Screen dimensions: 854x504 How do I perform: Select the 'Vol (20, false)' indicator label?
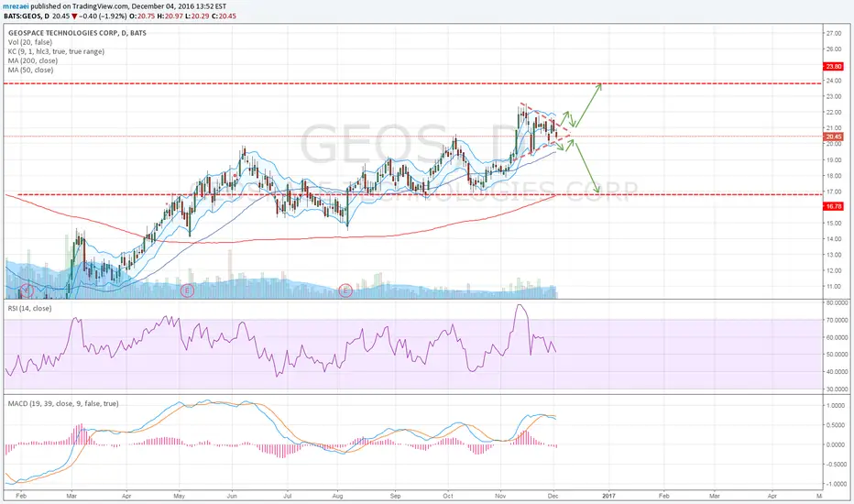[x=30, y=42]
